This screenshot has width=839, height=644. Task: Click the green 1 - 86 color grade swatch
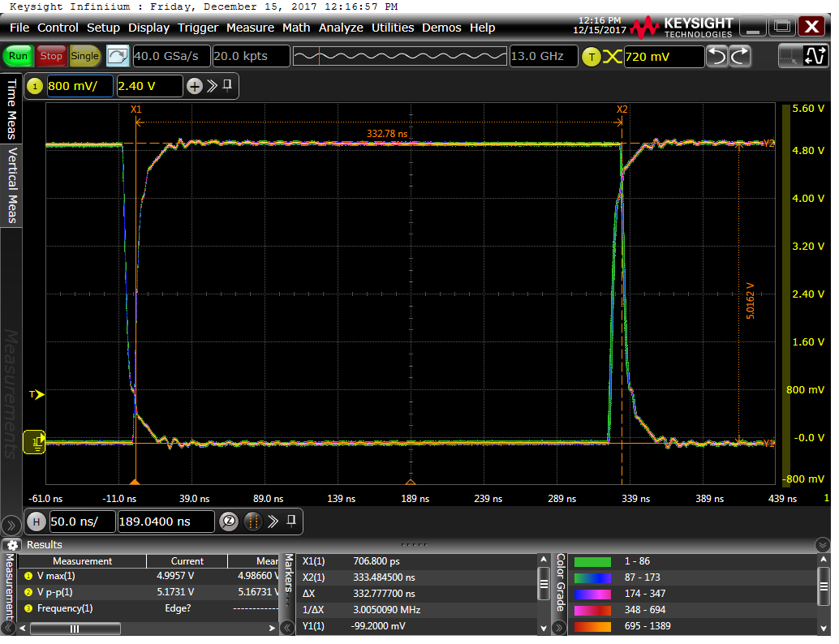(592, 561)
